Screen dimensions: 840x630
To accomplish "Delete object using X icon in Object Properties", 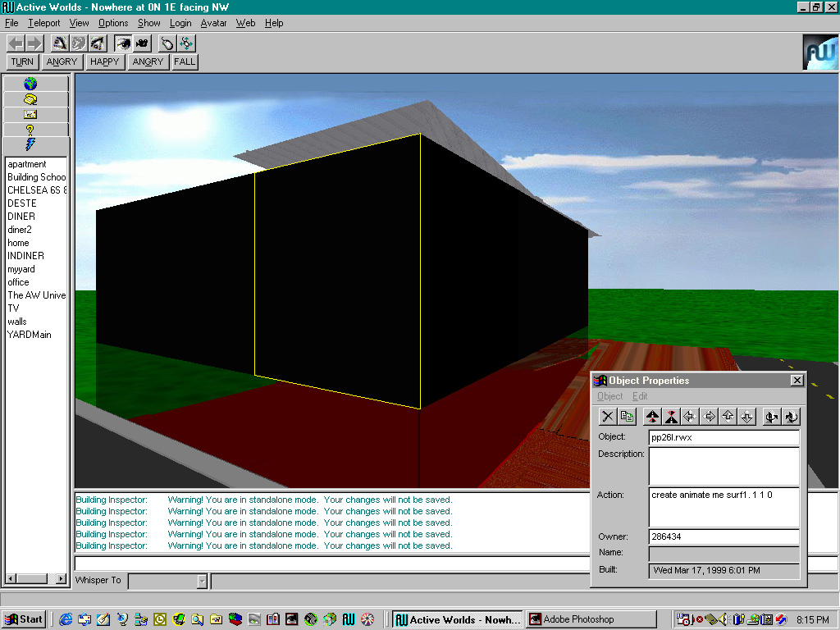I will (x=608, y=417).
